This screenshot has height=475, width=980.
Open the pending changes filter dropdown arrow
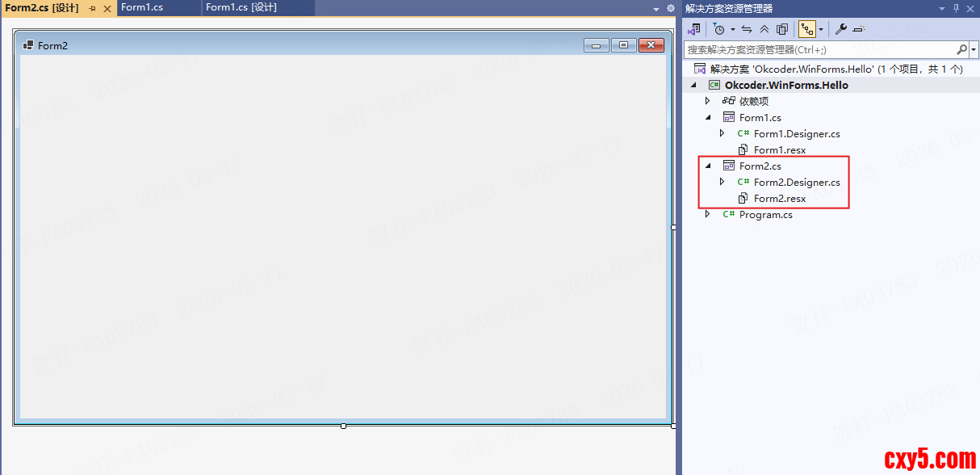coord(732,29)
